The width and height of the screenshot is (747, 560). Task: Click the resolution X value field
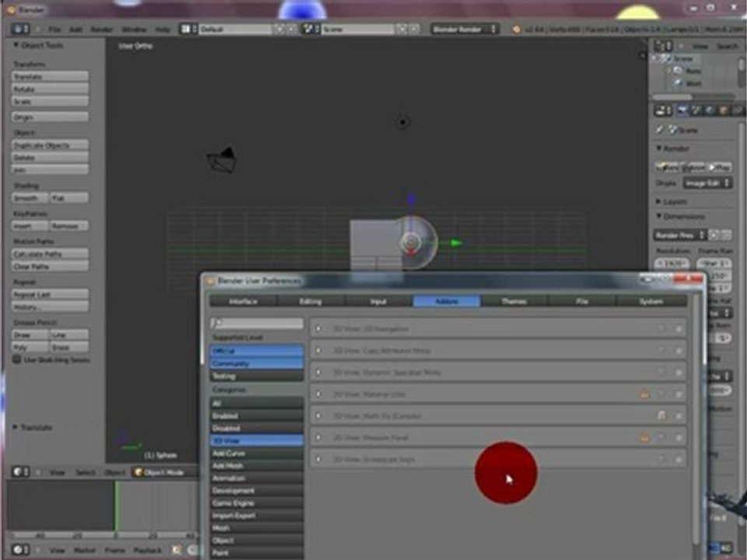[672, 263]
